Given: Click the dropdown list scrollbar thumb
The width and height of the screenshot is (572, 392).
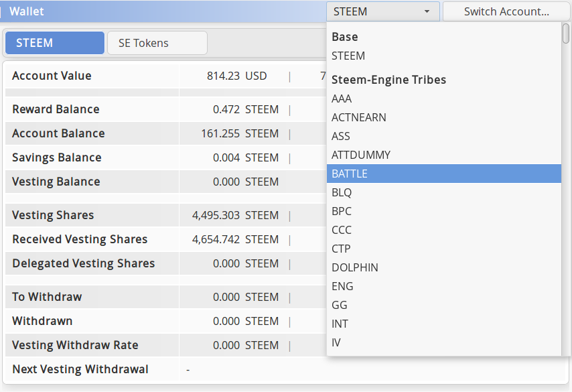Looking at the screenshot, I should pos(566,34).
